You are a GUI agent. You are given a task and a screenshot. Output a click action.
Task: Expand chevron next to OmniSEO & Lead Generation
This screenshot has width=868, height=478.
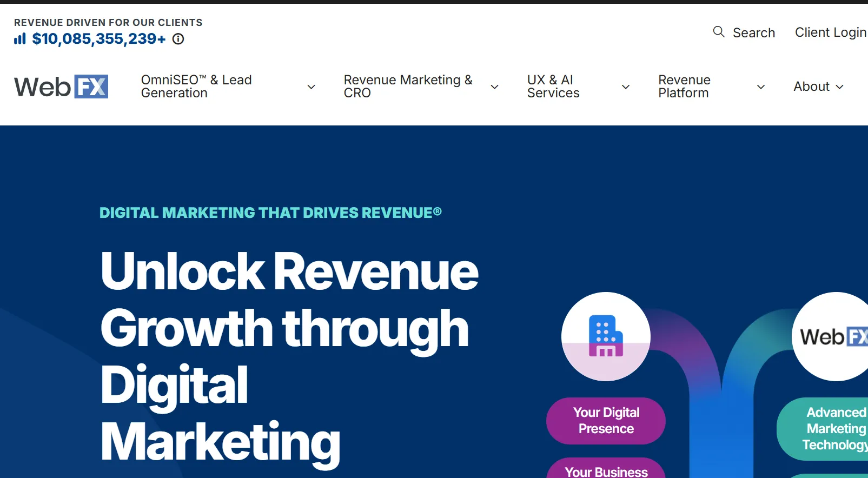tap(312, 87)
